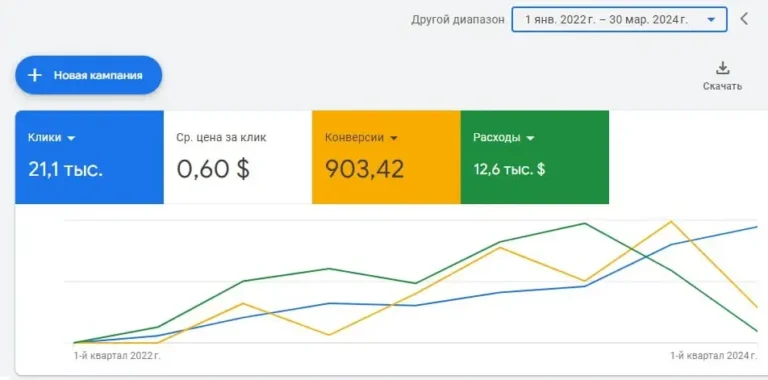Image resolution: width=768 pixels, height=380 pixels.
Task: Go to the previous date period with the chevron
Action: 744,19
